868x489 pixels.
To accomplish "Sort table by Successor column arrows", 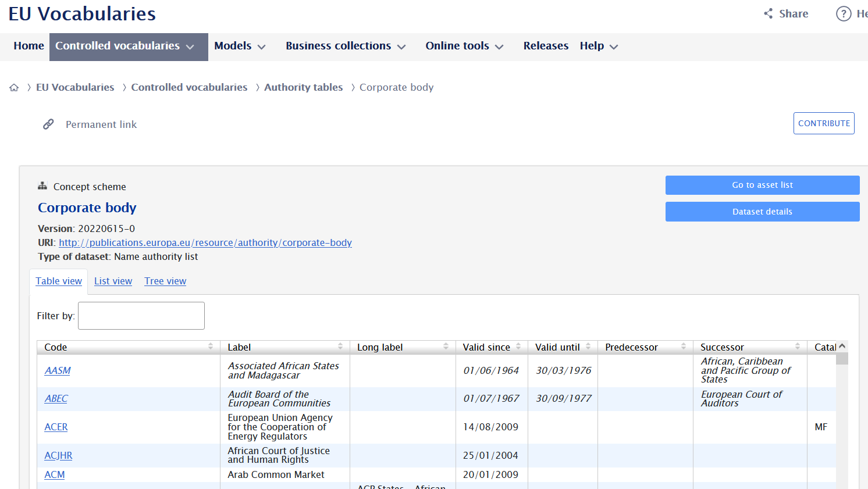I will [798, 347].
